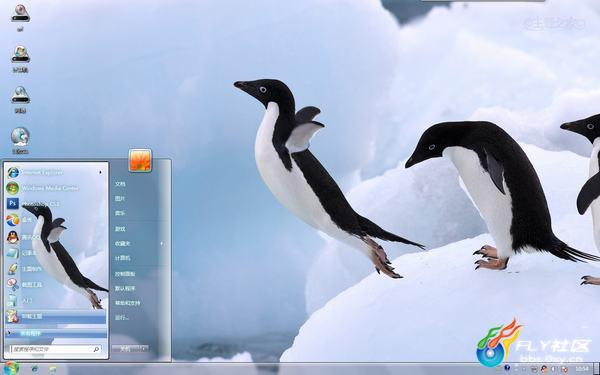Open the topmost desktop shortcut icon
600x375 pixels.
(20, 17)
